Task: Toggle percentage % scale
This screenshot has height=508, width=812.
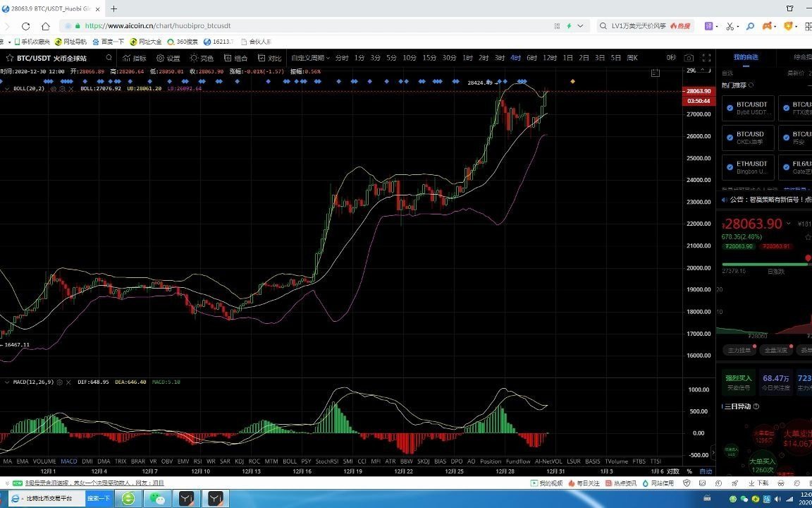Action: [x=689, y=471]
